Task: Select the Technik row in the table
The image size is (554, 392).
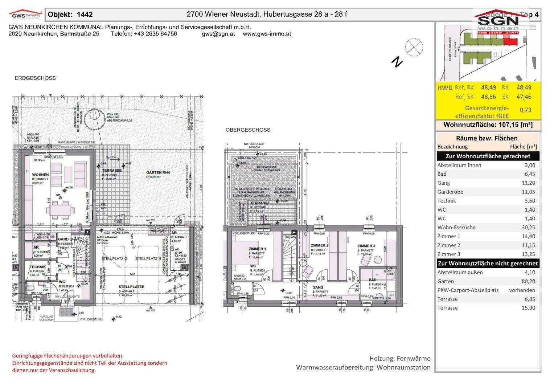Action: pos(488,201)
